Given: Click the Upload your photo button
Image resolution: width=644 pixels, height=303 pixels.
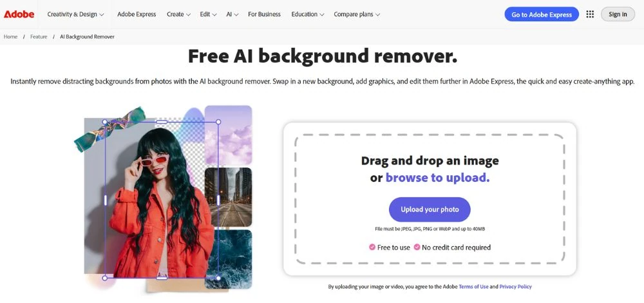Looking at the screenshot, I should tap(430, 210).
